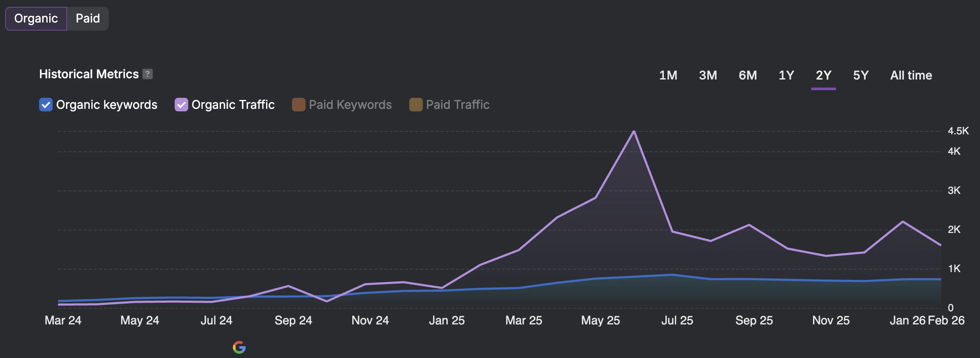
Task: Select the Organic tab
Action: [x=36, y=19]
